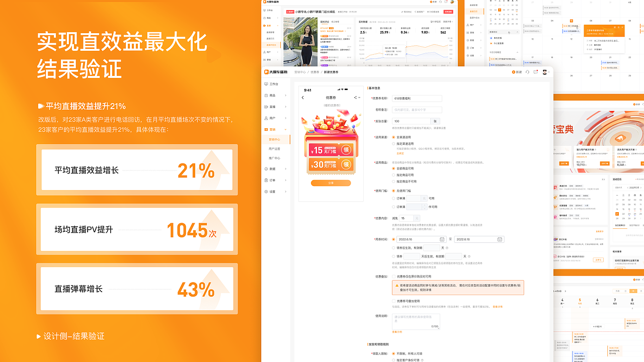Select fixed date range radio for 用券时间
The width and height of the screenshot is (644, 362).
point(393,239)
